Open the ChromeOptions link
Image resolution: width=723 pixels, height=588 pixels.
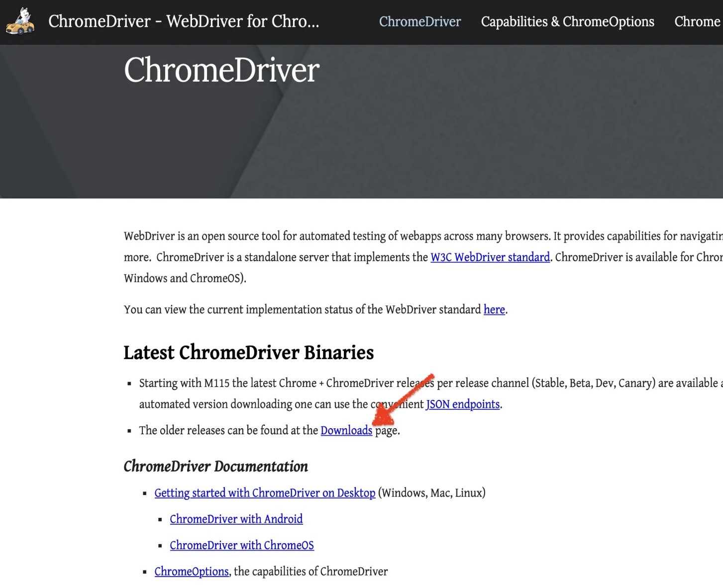(x=192, y=572)
